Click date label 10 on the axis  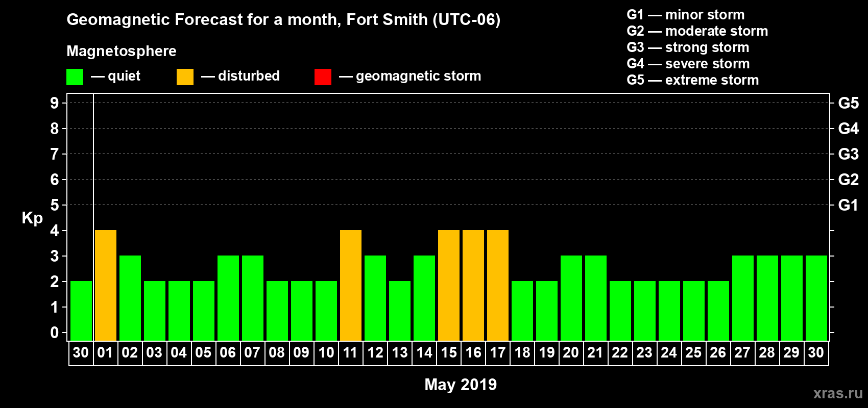pos(326,352)
